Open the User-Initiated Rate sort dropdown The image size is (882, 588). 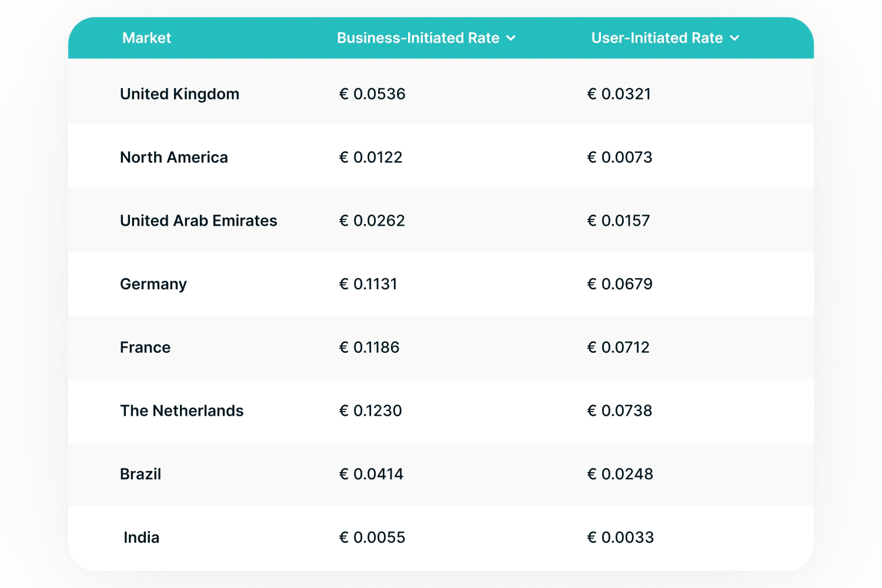[x=734, y=38]
